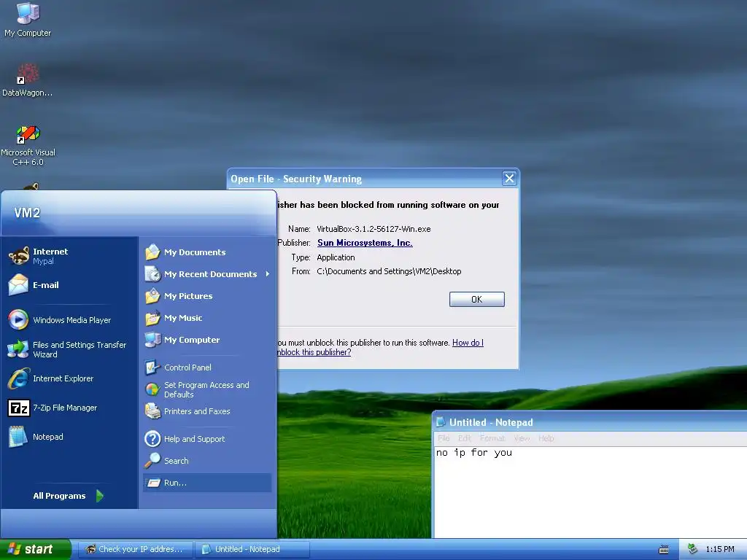Click the Windows Media Player icon
The height and width of the screenshot is (560, 747).
pyautogui.click(x=18, y=319)
